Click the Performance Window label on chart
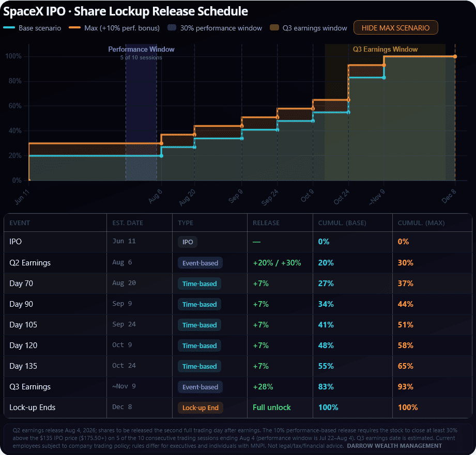This screenshot has height=455, width=476. 141,49
